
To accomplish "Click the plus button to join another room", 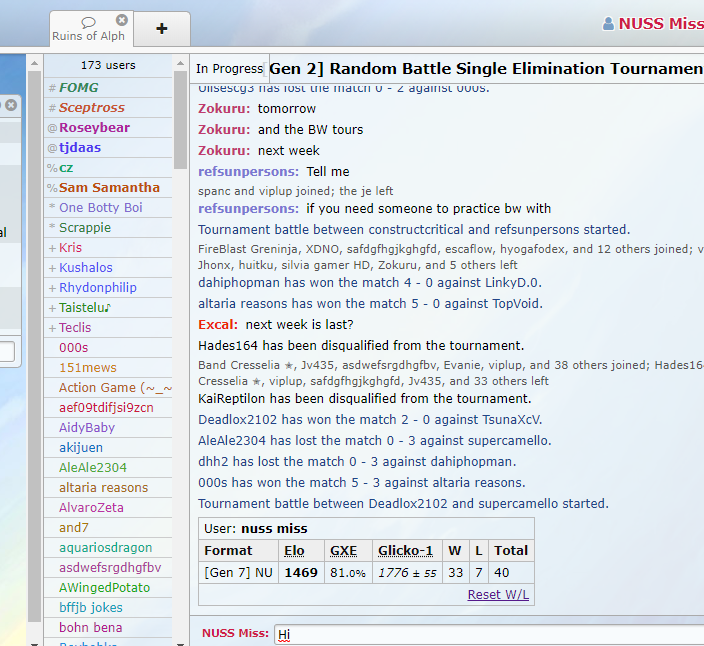I will point(162,28).
